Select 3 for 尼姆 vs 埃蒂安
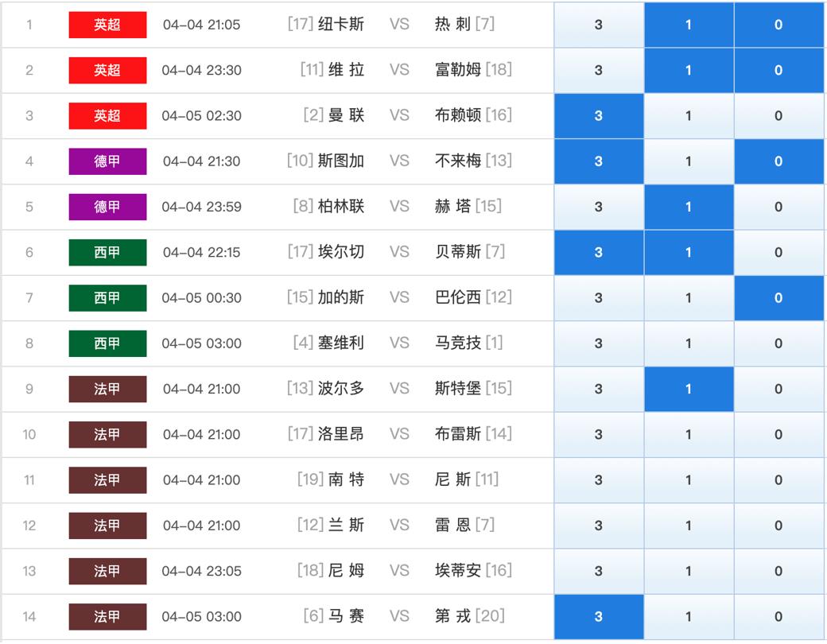 599,571
